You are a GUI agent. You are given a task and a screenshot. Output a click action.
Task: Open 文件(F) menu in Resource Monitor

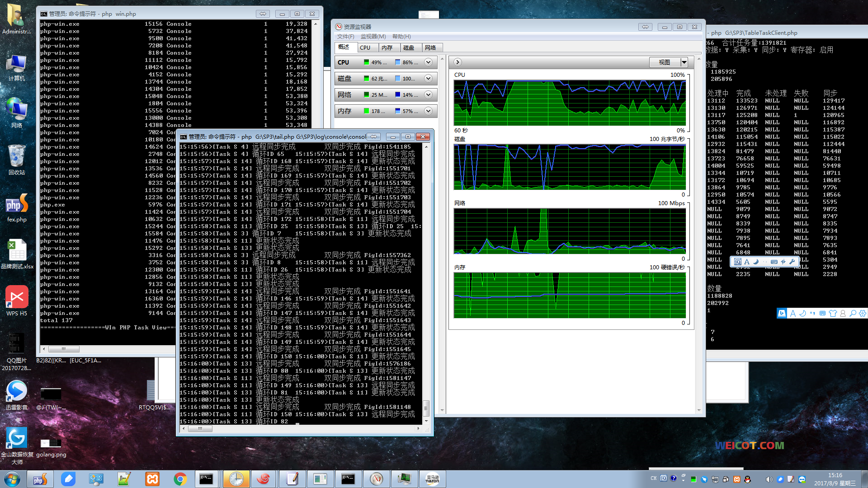coord(346,37)
